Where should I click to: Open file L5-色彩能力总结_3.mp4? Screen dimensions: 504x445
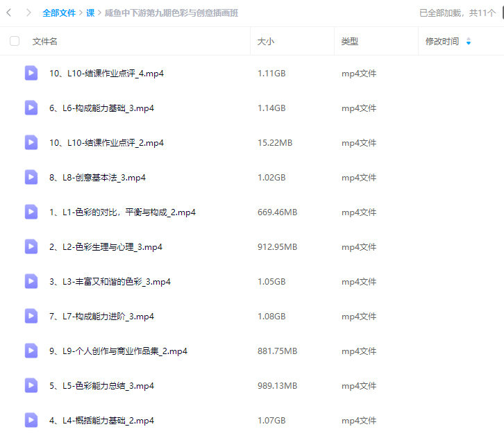pos(101,385)
